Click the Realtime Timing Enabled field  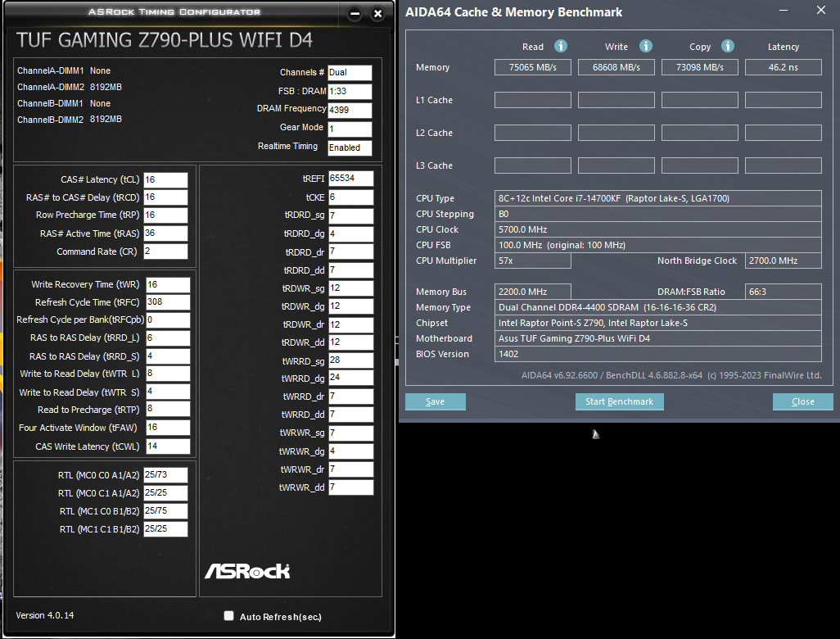[x=350, y=147]
